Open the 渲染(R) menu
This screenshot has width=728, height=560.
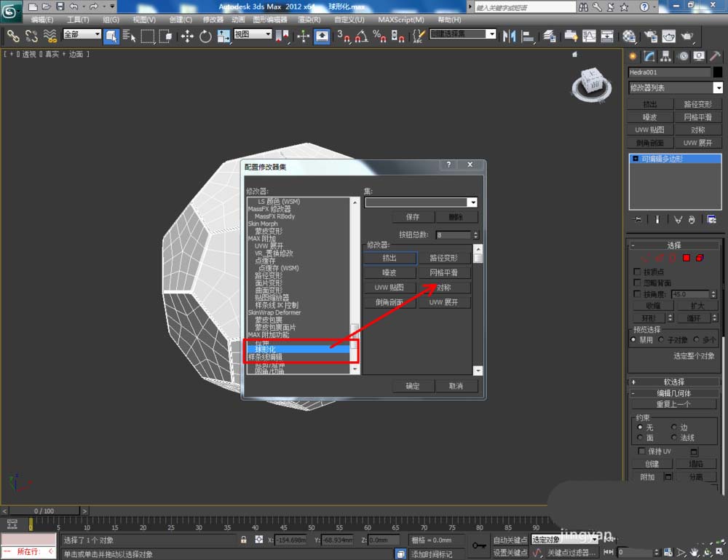309,20
